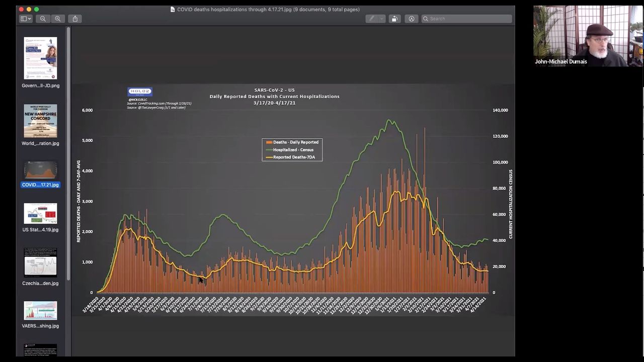Select the COVID....17.21.jpg thumbnail
The width and height of the screenshot is (644, 362).
pyautogui.click(x=40, y=170)
